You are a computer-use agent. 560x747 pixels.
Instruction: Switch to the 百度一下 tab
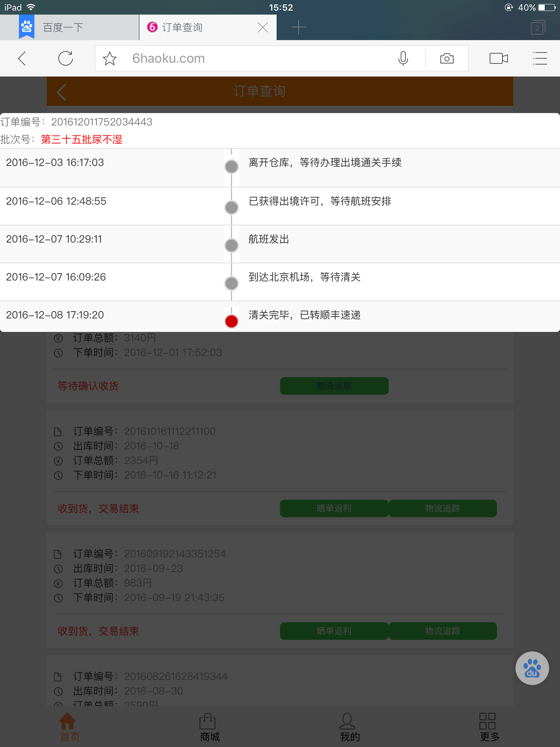(x=69, y=27)
